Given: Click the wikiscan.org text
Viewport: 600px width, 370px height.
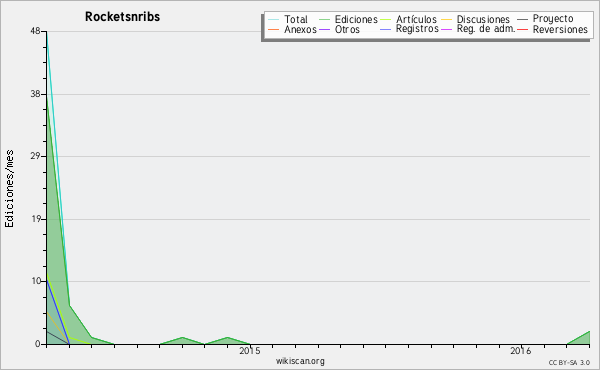Looking at the screenshot, I should tap(300, 361).
